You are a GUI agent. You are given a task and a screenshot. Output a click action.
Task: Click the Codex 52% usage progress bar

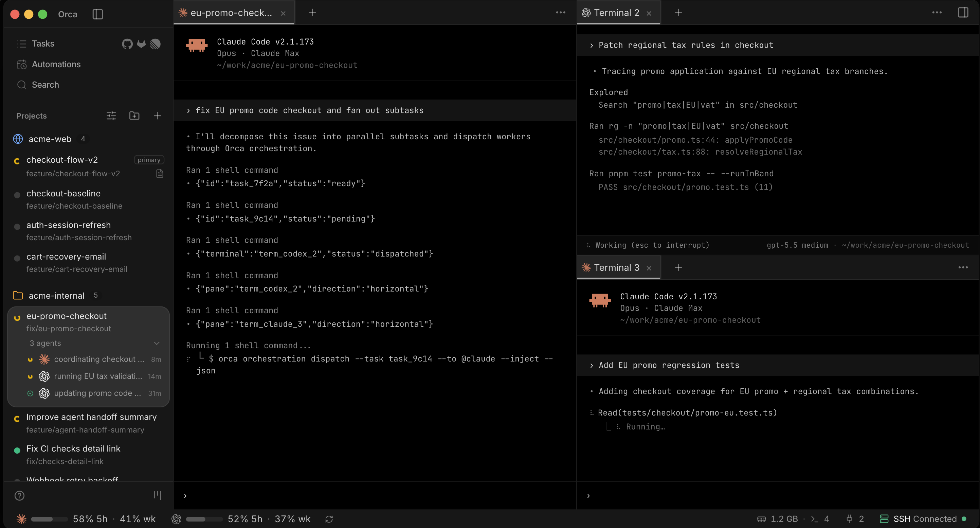coord(204,519)
